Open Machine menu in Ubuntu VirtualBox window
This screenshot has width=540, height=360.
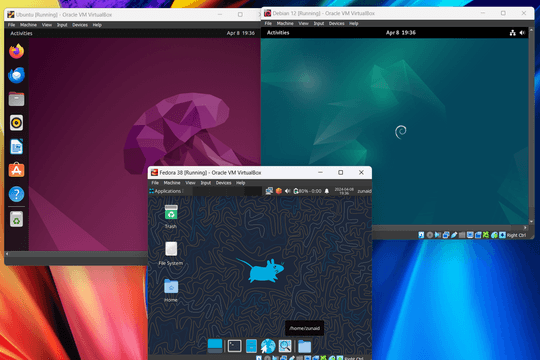(x=28, y=25)
